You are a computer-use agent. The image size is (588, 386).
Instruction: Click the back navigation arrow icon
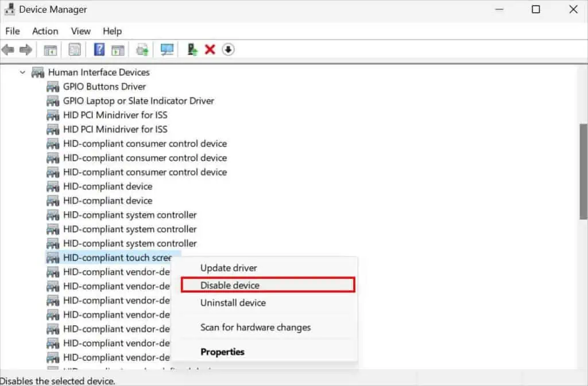tap(7, 49)
